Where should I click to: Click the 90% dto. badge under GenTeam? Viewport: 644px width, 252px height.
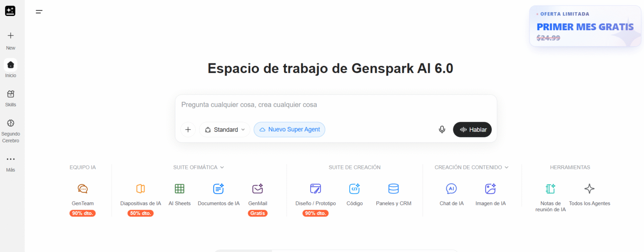click(x=83, y=213)
